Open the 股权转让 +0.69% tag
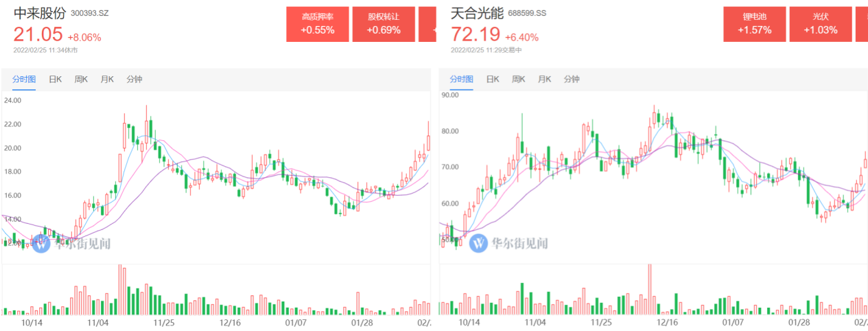This screenshot has width=868, height=331. [384, 24]
